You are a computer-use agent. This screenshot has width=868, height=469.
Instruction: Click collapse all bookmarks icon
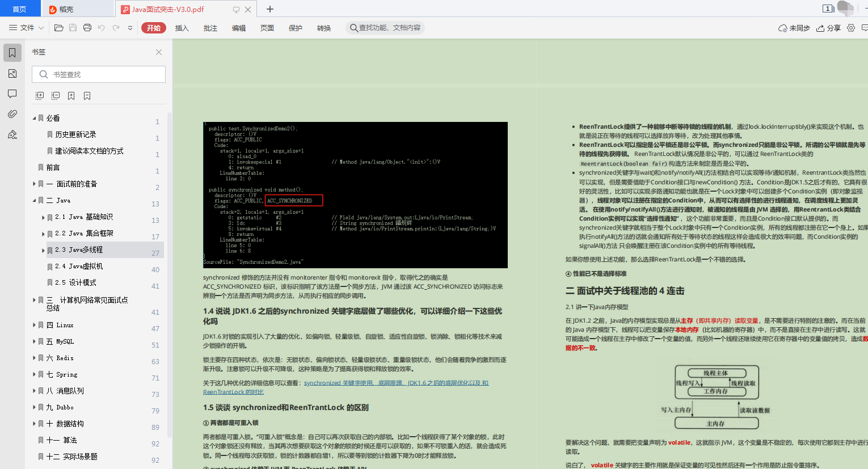coord(56,96)
